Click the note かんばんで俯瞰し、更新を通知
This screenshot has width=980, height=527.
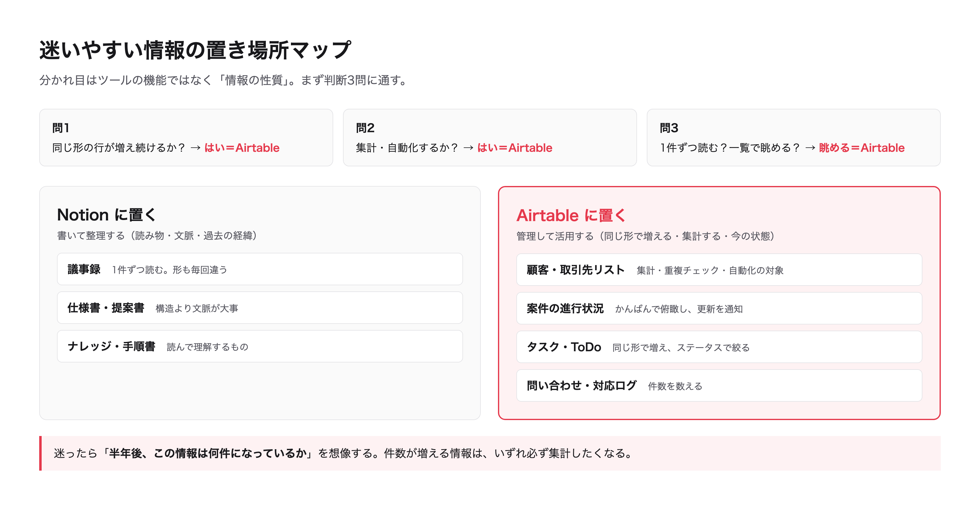pos(679,309)
